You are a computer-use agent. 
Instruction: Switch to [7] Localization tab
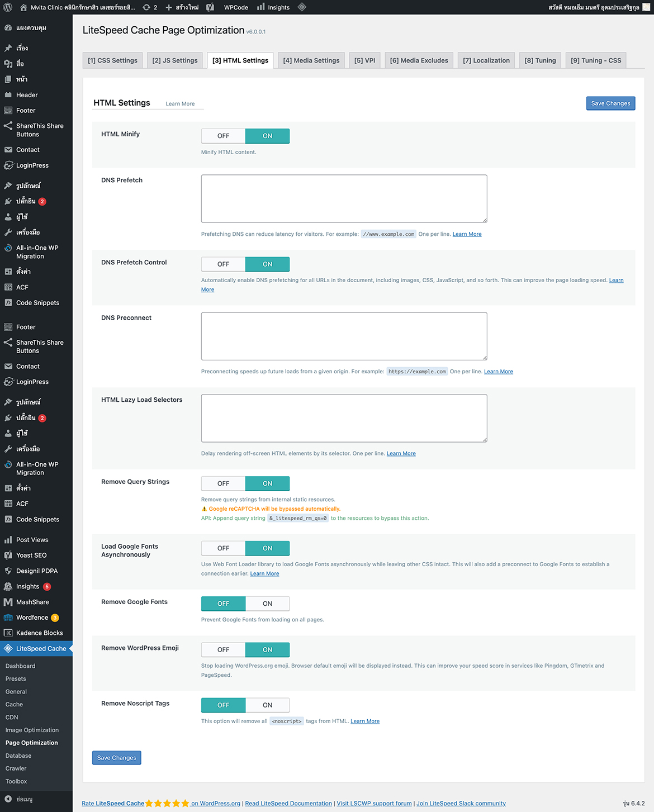pos(486,60)
